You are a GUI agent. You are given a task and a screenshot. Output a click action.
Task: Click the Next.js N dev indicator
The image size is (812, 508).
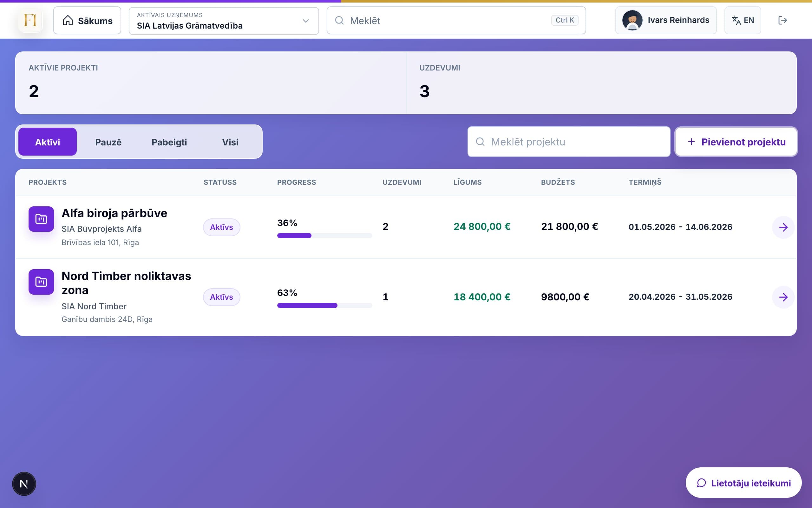24,484
